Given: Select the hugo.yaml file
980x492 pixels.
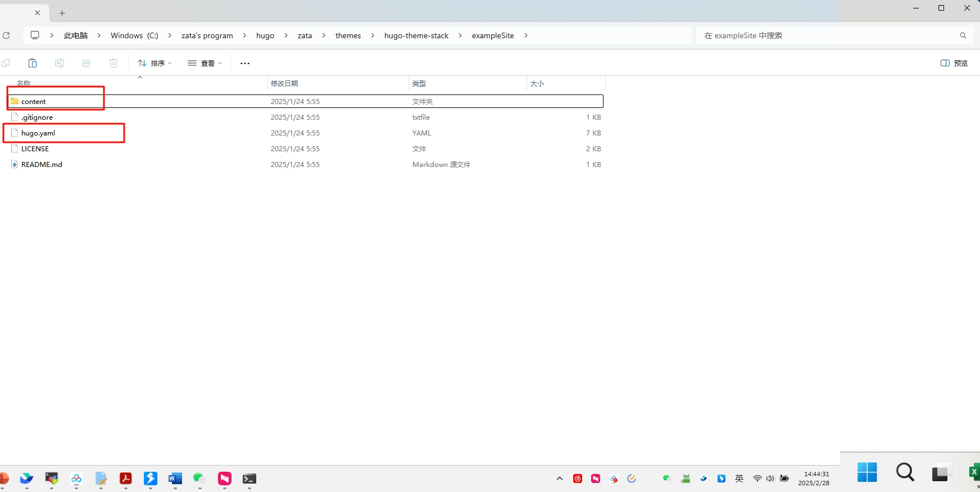Looking at the screenshot, I should pos(38,133).
